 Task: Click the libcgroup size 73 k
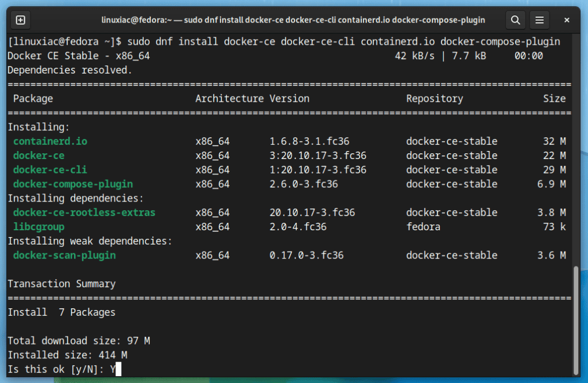pyautogui.click(x=554, y=227)
